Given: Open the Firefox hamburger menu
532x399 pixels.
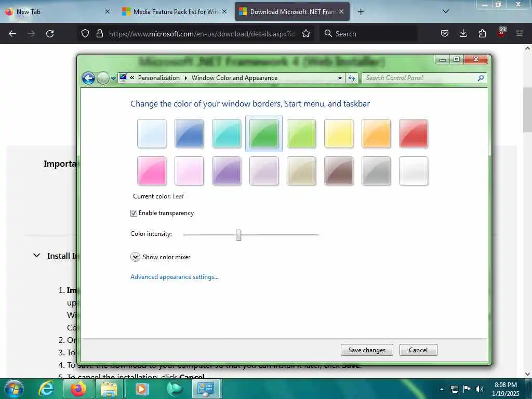Looking at the screenshot, I should point(520,33).
